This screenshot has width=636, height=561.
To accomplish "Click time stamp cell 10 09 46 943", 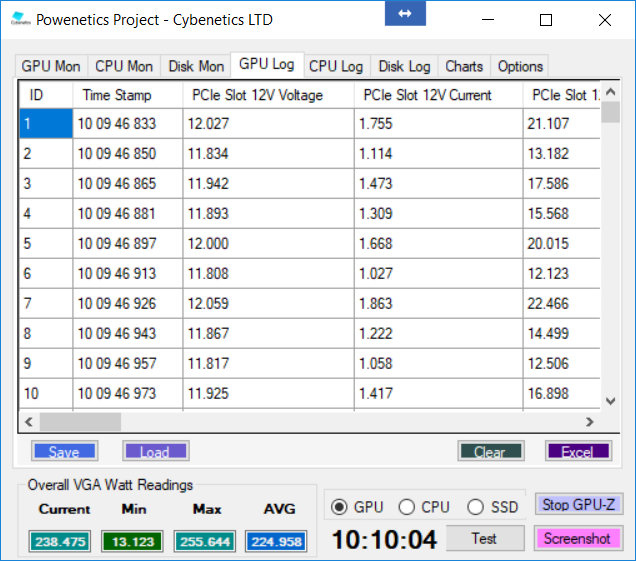I will tap(128, 333).
